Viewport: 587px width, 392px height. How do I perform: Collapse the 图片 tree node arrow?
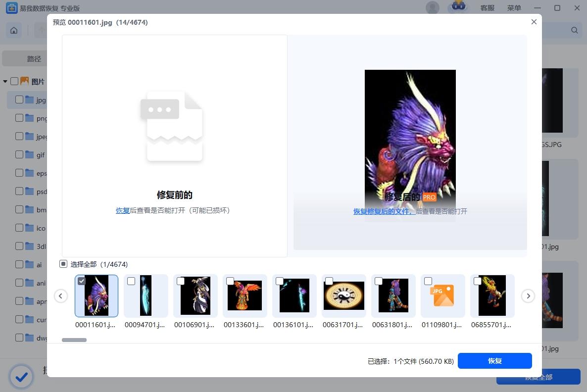point(5,81)
